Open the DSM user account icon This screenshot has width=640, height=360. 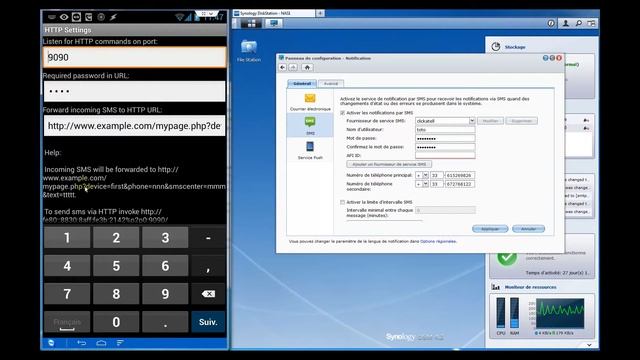point(565,24)
